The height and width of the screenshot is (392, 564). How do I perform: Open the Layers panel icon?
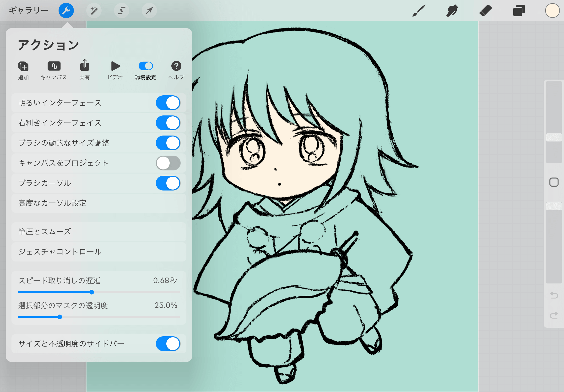tap(519, 11)
